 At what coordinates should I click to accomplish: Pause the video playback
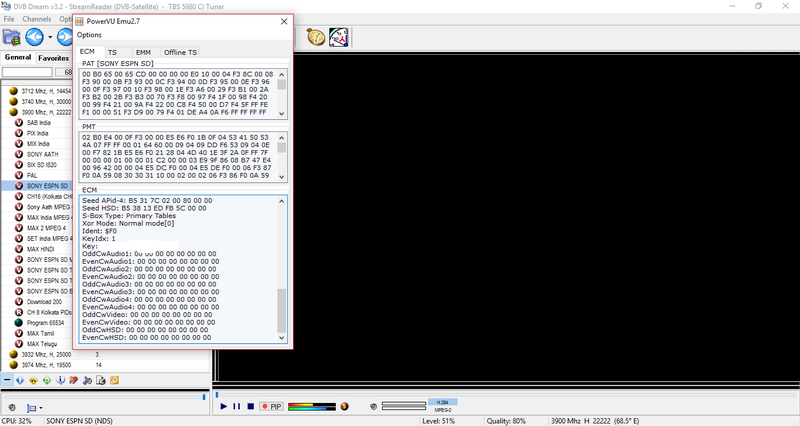(x=237, y=406)
